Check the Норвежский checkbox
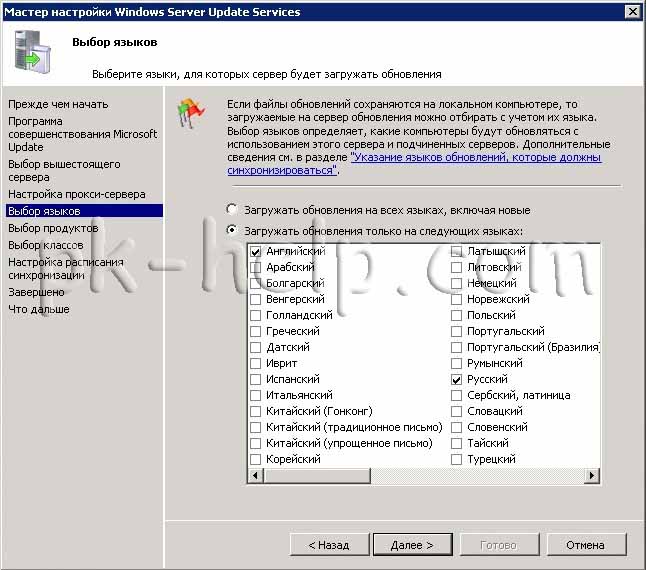The height and width of the screenshot is (570, 646). (456, 299)
